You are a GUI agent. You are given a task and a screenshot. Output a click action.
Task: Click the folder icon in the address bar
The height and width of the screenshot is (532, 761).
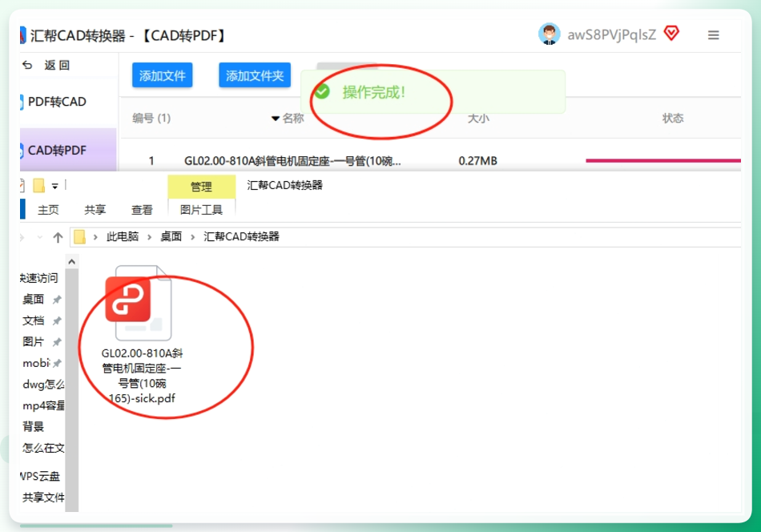[x=79, y=237]
